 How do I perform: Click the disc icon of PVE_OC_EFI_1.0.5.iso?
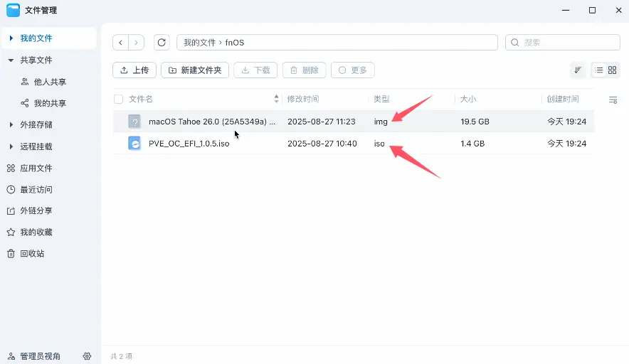134,143
